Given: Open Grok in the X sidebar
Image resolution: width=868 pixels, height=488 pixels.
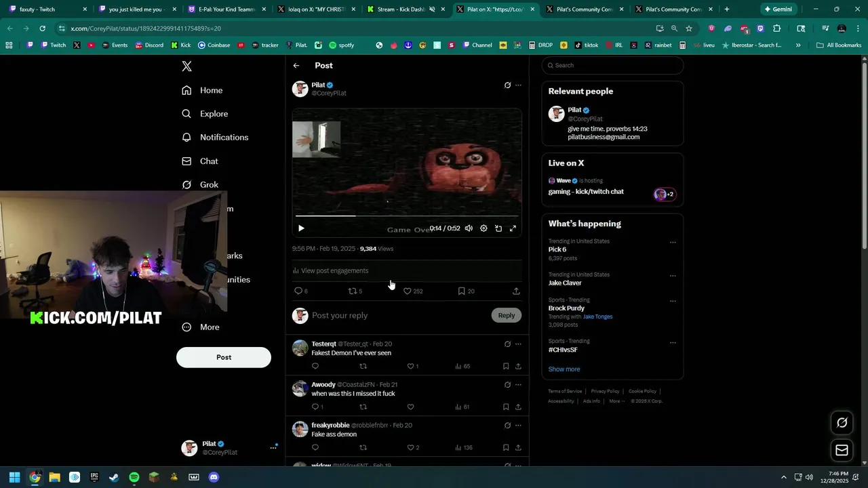Looking at the screenshot, I should (200, 184).
